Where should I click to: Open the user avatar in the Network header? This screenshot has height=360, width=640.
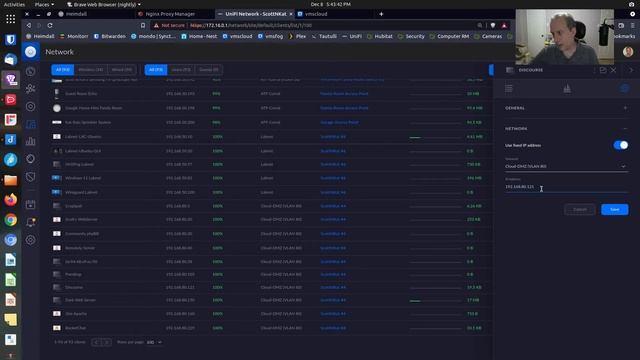(628, 52)
